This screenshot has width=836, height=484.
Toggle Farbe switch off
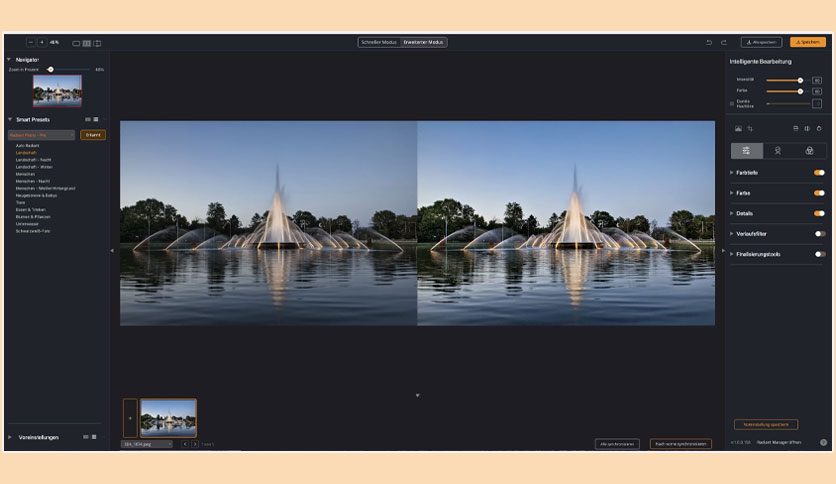tap(819, 193)
